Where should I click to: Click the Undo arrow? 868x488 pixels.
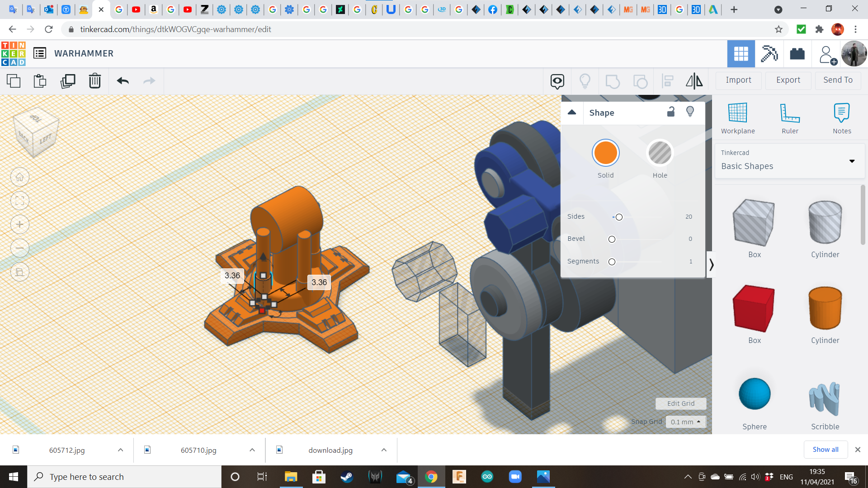click(123, 81)
